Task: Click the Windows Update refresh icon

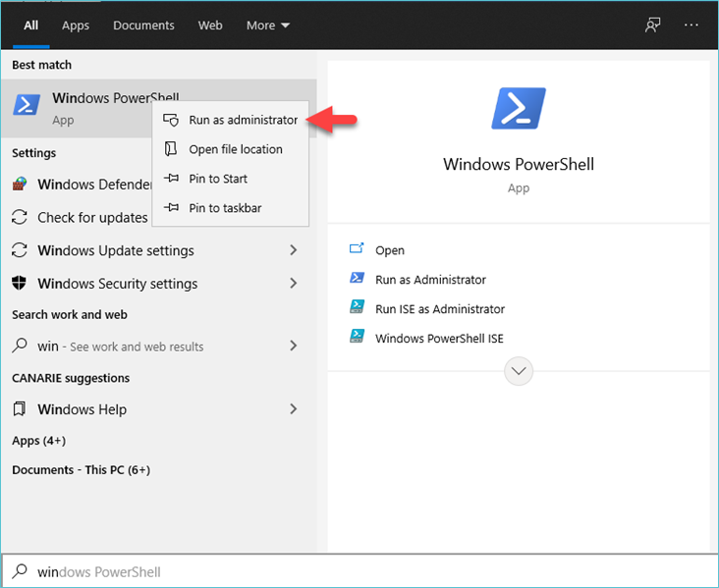Action: click(x=20, y=218)
